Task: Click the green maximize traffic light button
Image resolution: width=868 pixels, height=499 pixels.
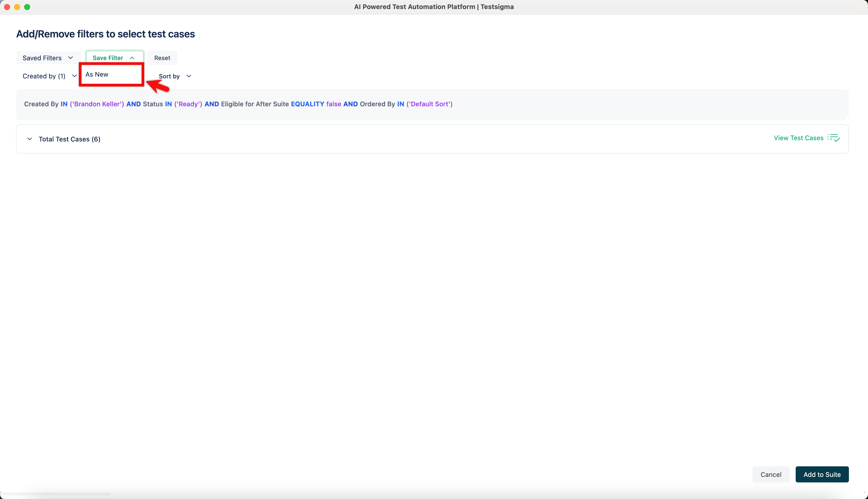Action: point(27,7)
